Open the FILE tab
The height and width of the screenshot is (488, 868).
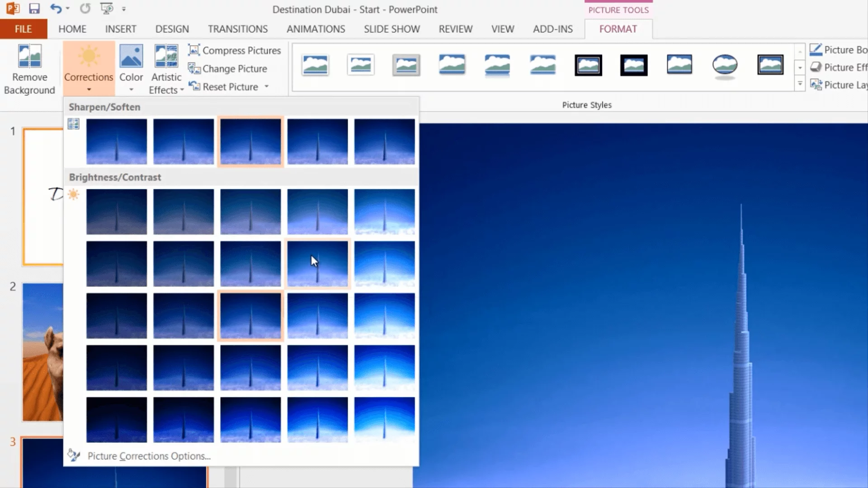click(23, 29)
